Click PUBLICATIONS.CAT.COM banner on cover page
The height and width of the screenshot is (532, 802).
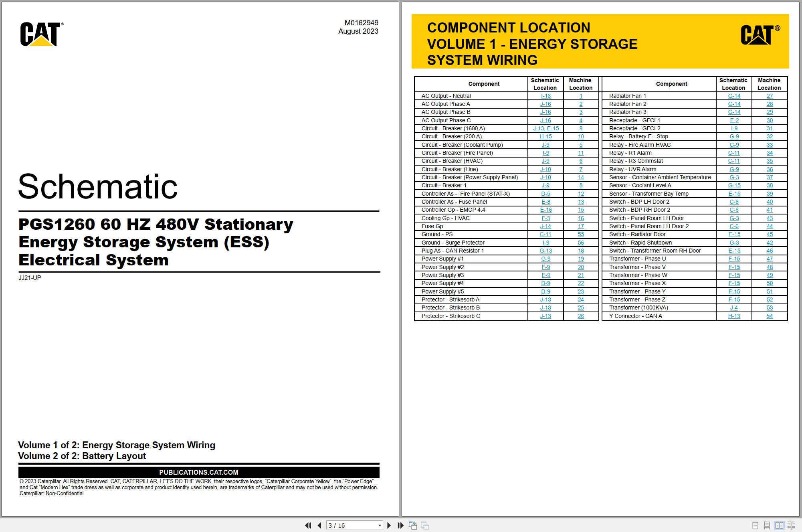tap(199, 472)
